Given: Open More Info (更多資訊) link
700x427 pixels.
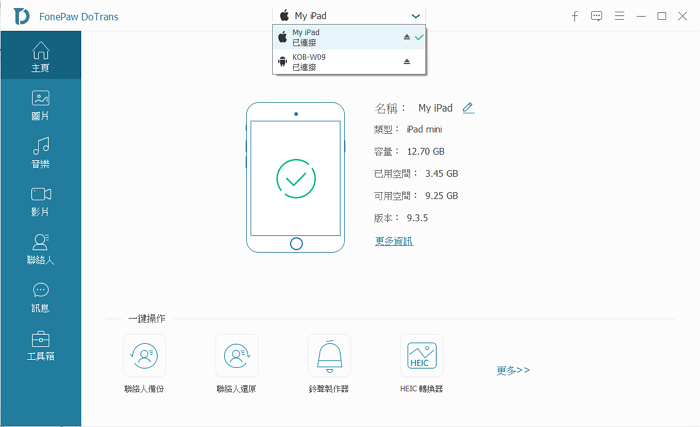Looking at the screenshot, I should coord(394,241).
